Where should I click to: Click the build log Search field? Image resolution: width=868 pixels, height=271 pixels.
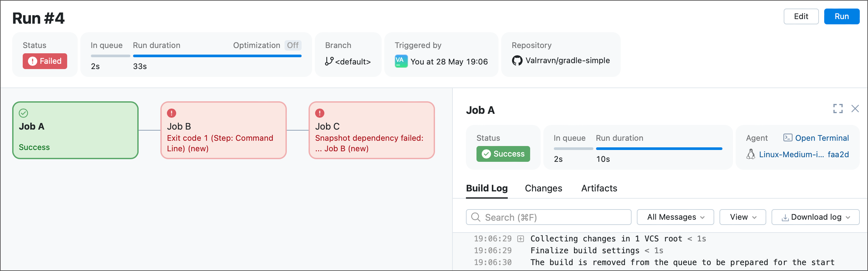[x=549, y=217]
